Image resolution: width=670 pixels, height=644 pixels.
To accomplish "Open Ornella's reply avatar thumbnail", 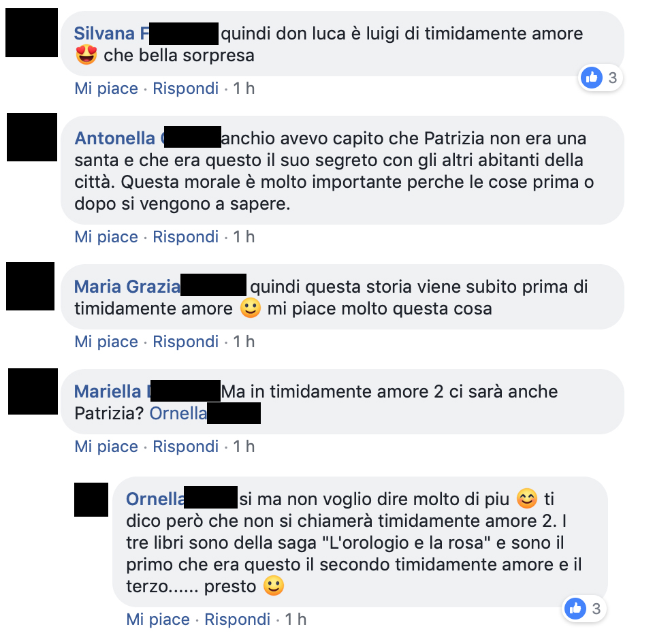I will click(91, 500).
